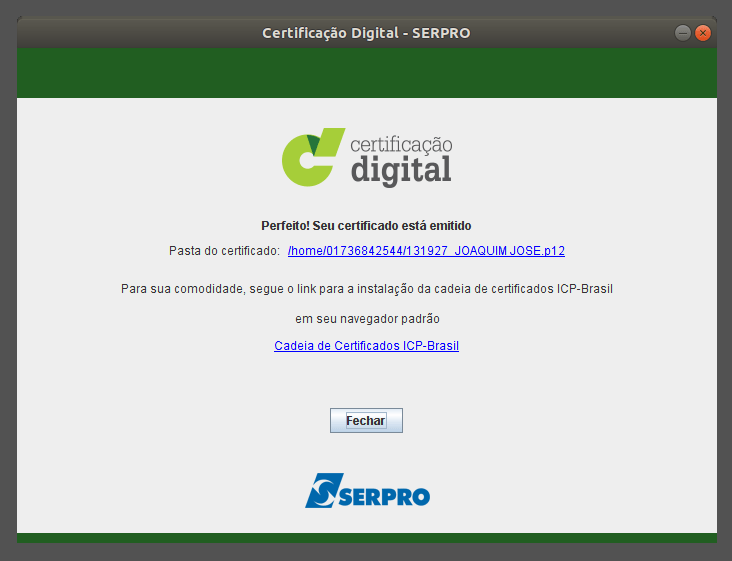Close the window with the red X button
Image resolution: width=732 pixels, height=561 pixels.
(703, 33)
